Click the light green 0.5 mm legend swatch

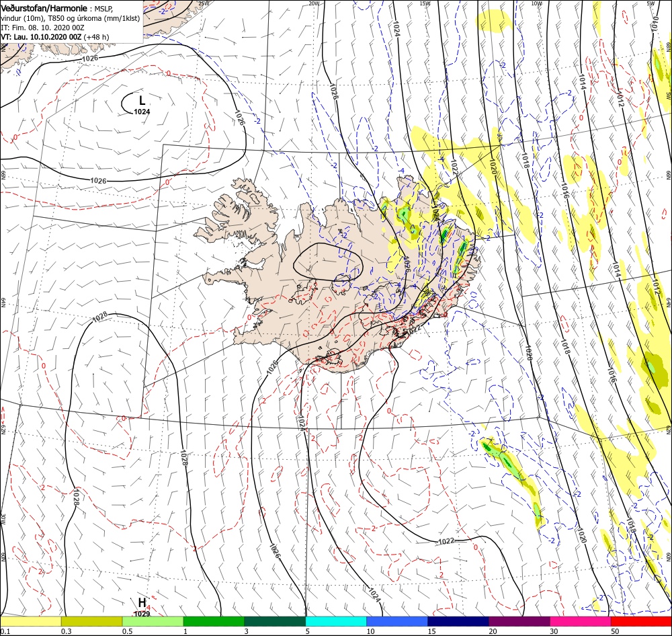point(153,621)
